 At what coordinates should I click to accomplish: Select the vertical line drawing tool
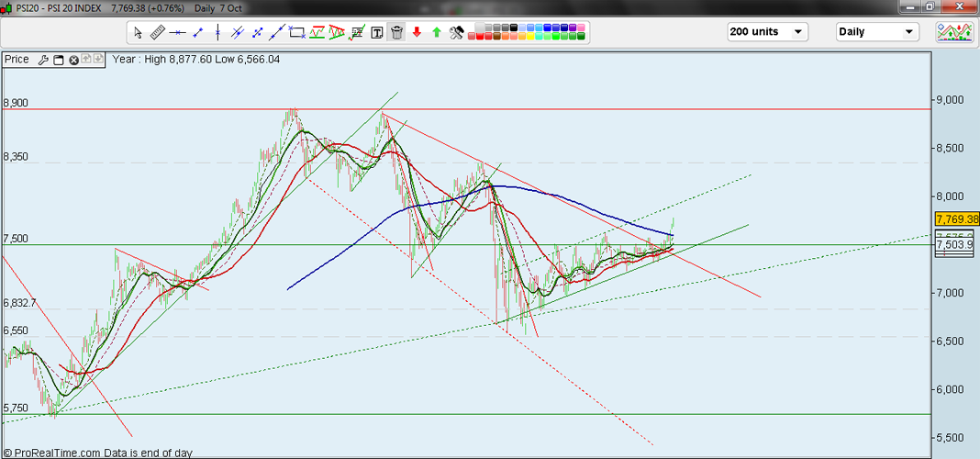[x=217, y=32]
